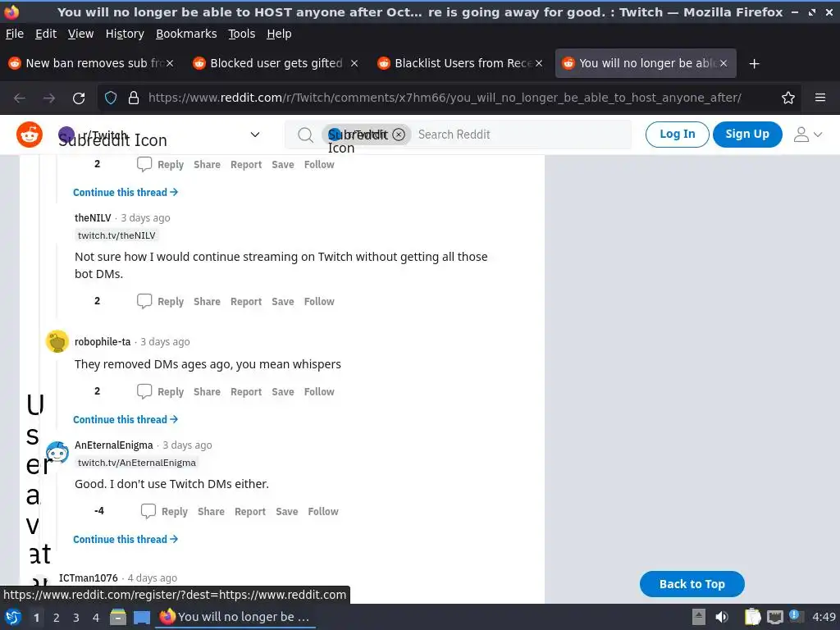Click comment icon on AnEternalEnigma's comment

click(x=148, y=511)
